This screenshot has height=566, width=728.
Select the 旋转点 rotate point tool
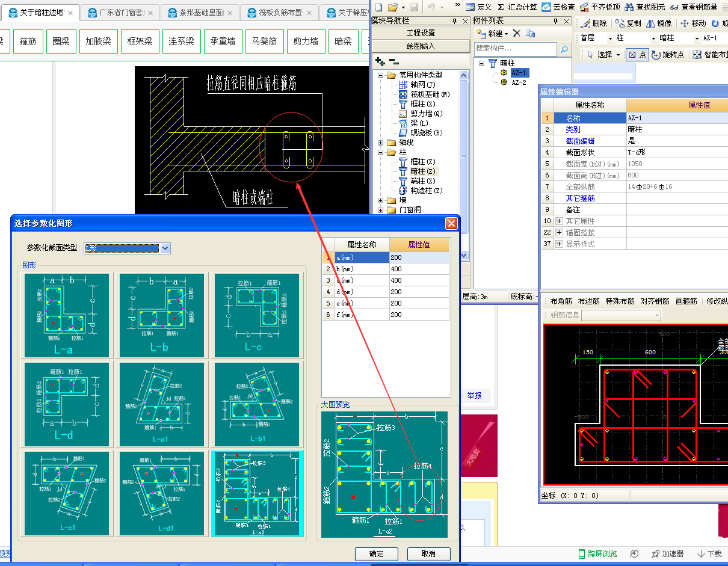pyautogui.click(x=668, y=54)
